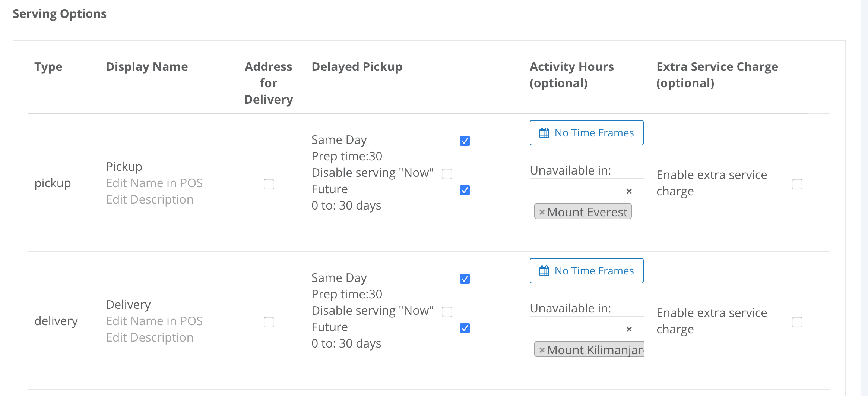The height and width of the screenshot is (396, 868).
Task: Click Edit Description for Pickup
Action: click(x=150, y=199)
